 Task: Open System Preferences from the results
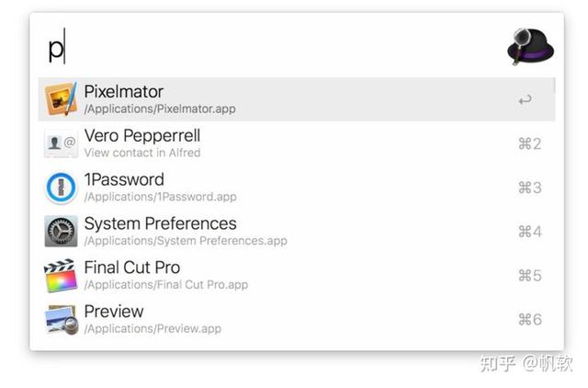click(297, 231)
